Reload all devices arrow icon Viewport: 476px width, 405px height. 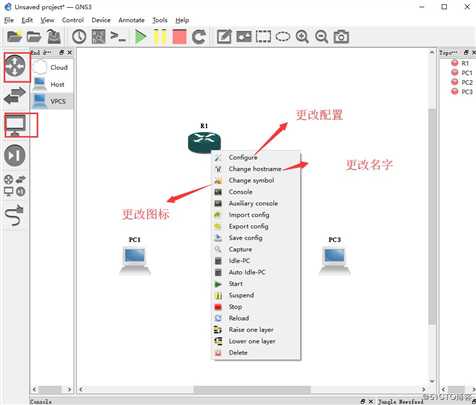[x=199, y=37]
